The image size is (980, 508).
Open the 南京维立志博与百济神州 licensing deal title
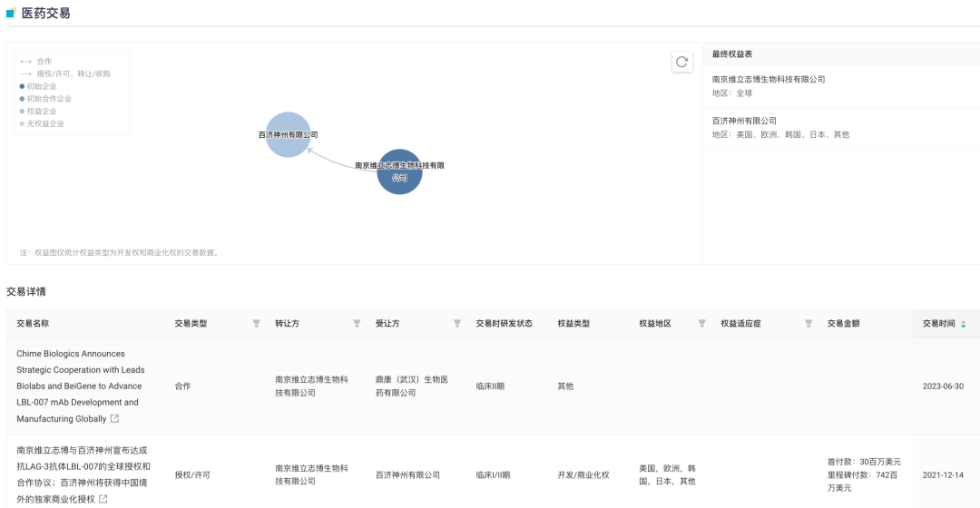(83, 474)
